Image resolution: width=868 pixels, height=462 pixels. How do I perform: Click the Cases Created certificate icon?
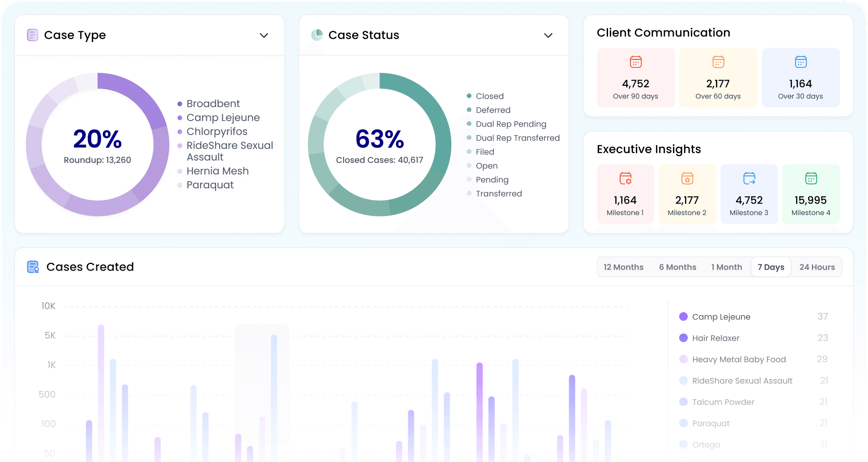coord(33,267)
